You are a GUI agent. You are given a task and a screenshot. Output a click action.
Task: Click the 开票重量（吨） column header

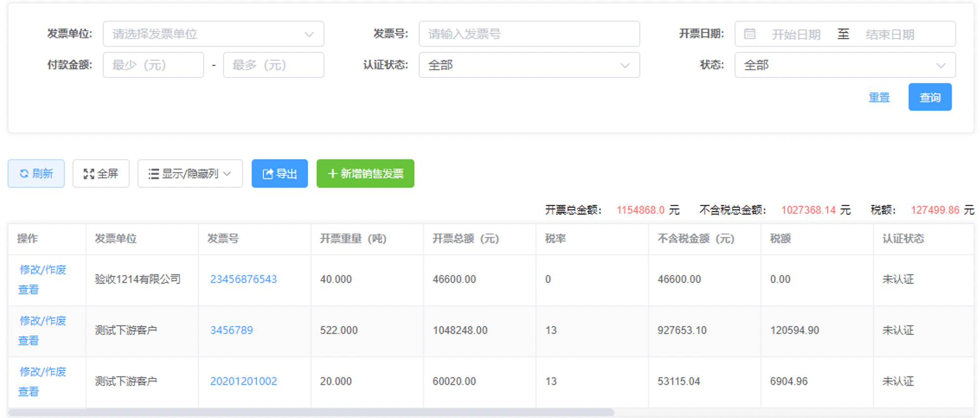[367, 239]
